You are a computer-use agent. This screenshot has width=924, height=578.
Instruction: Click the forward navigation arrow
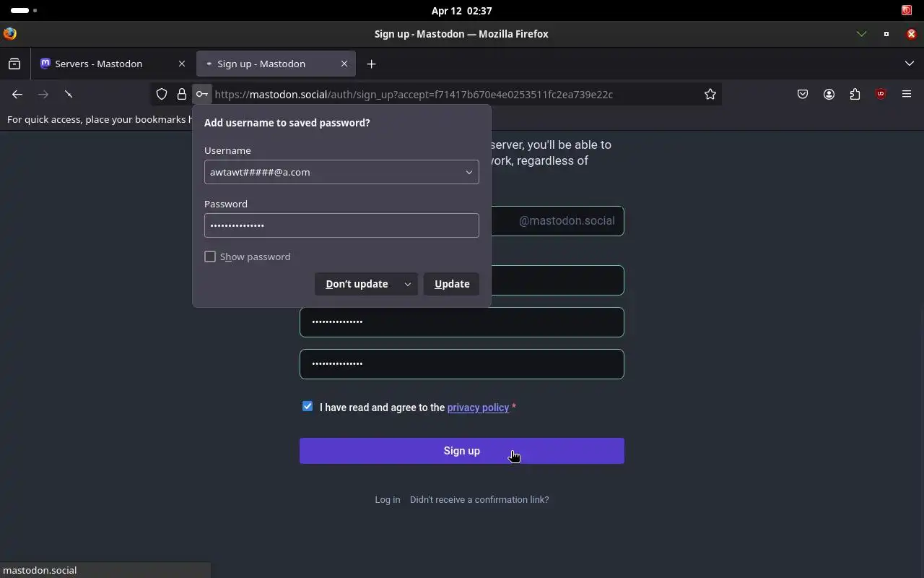pyautogui.click(x=43, y=94)
